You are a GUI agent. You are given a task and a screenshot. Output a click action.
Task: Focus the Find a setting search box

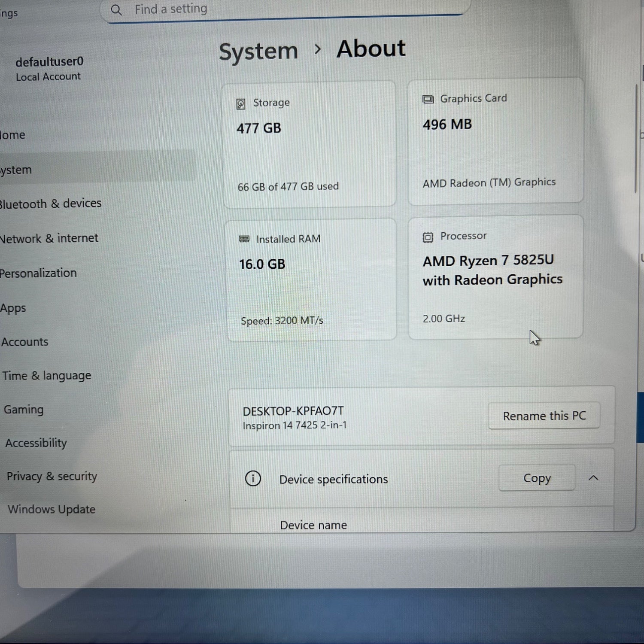point(286,9)
